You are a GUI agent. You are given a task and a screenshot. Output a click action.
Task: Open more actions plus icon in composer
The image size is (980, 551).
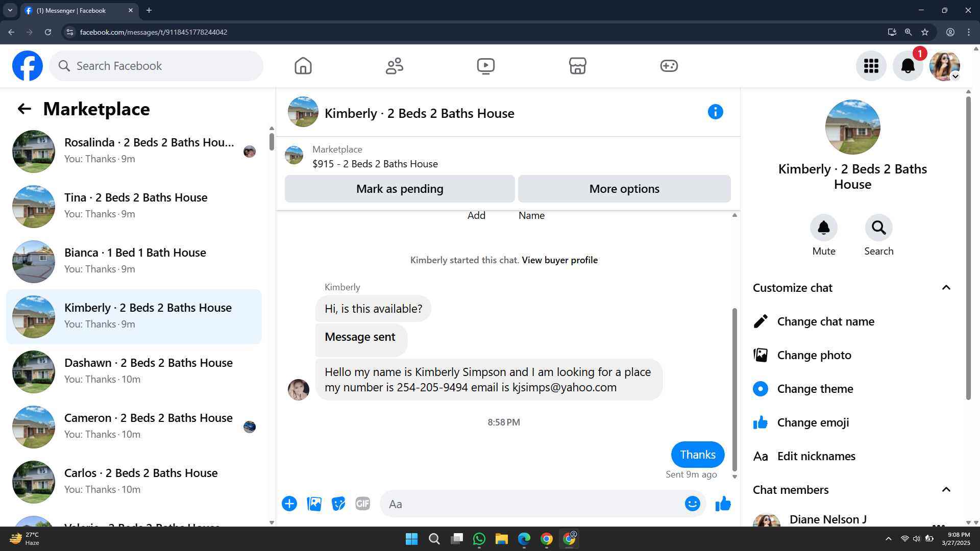coord(289,504)
